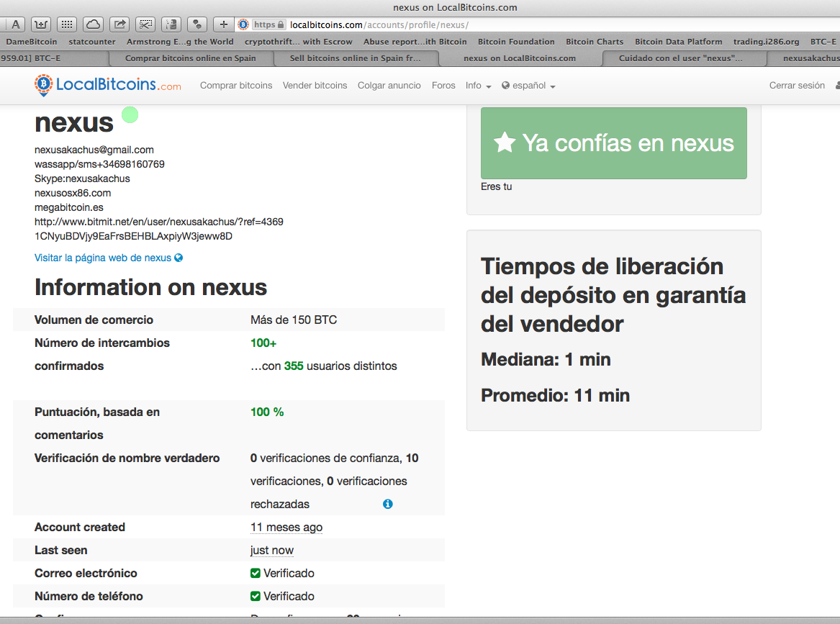
Task: Open the Cuidado con el user nexus tab
Action: tap(681, 58)
